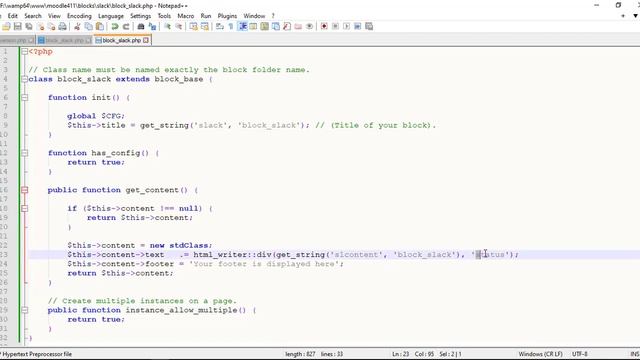Open the user-defined language icon

(253, 27)
